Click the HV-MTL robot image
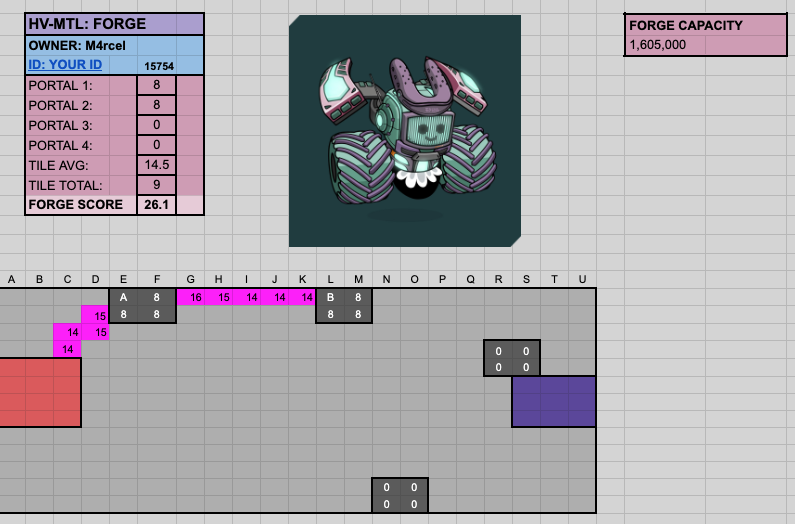This screenshot has width=795, height=524. (405, 131)
